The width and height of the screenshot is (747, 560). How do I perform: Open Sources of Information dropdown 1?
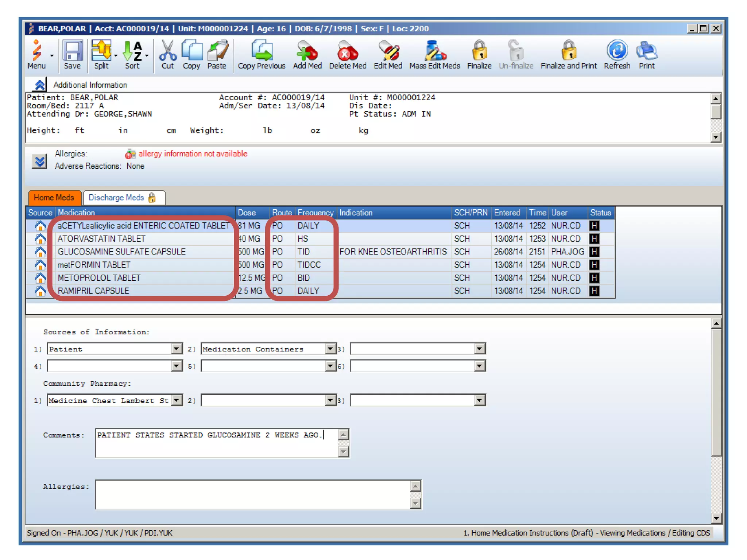coord(177,349)
